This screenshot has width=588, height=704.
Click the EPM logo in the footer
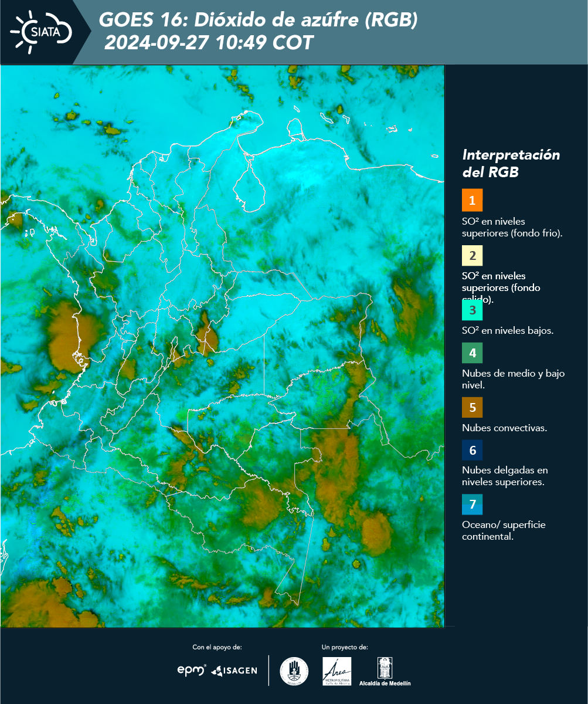192,670
